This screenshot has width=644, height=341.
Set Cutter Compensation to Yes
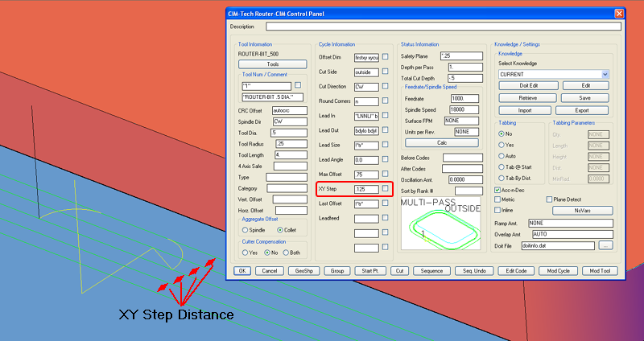246,253
